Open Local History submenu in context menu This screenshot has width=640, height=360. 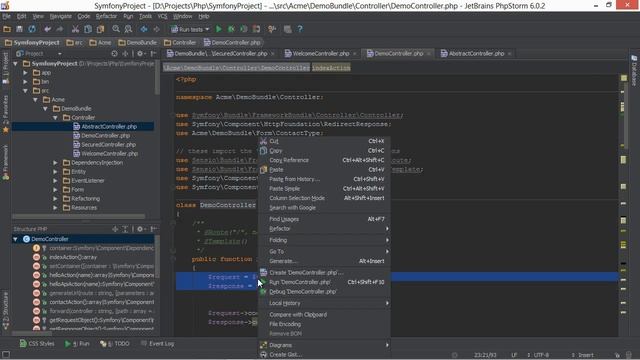pyautogui.click(x=324, y=303)
